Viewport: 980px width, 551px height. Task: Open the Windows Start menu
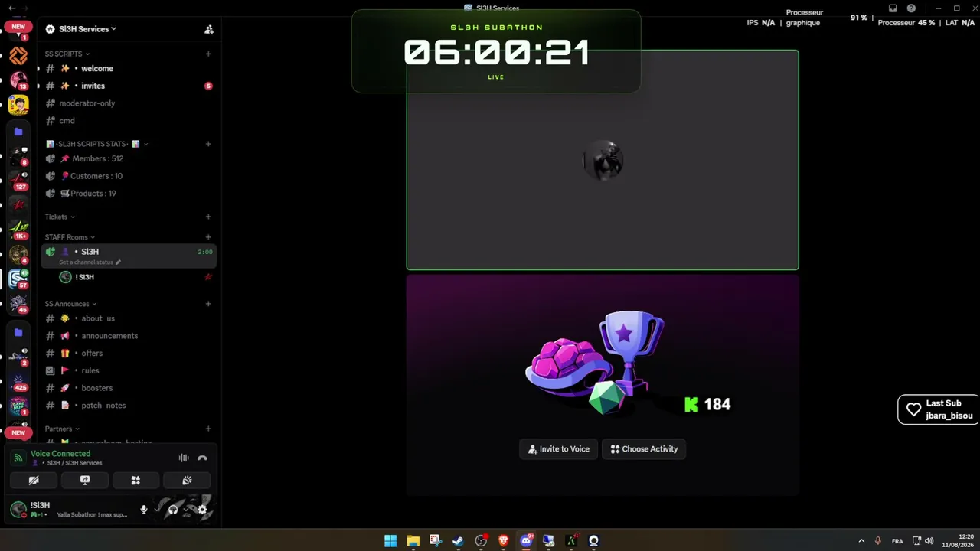(x=390, y=541)
